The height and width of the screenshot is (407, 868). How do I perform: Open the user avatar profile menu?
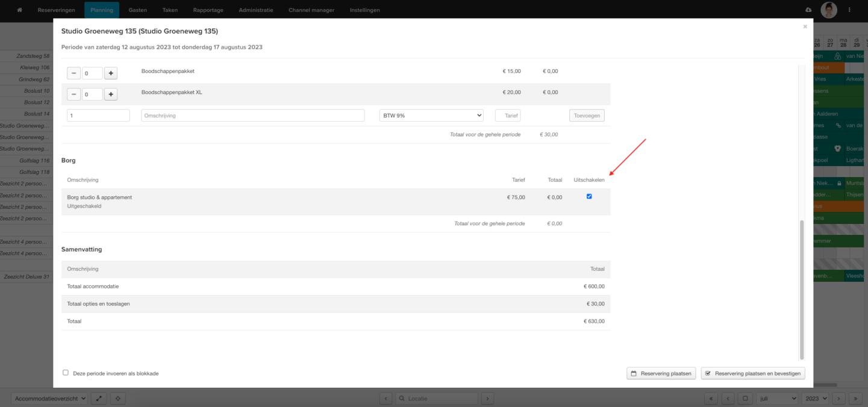(829, 10)
